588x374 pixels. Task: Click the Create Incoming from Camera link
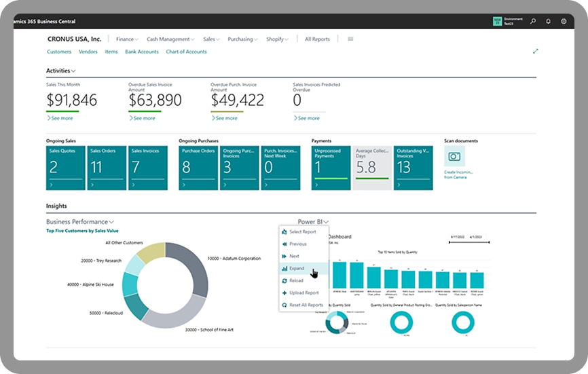coord(458,174)
